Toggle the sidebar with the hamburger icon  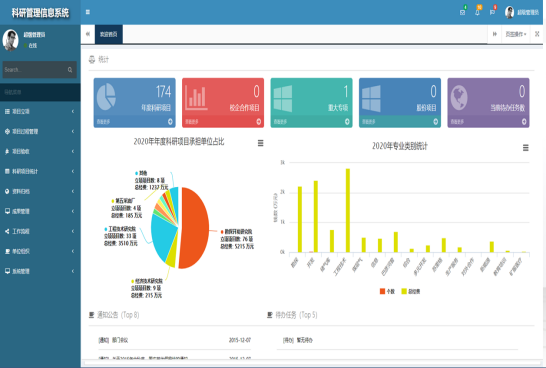coord(88,12)
